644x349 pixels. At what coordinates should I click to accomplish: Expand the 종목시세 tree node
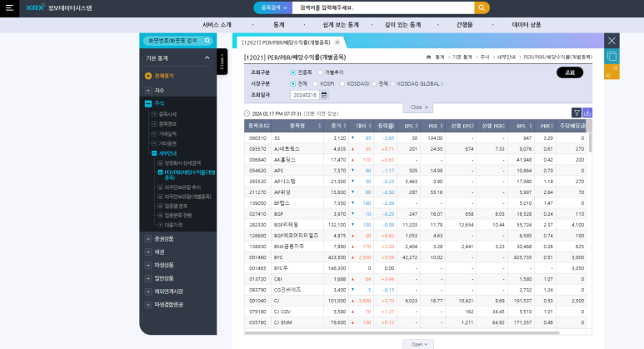(154, 114)
